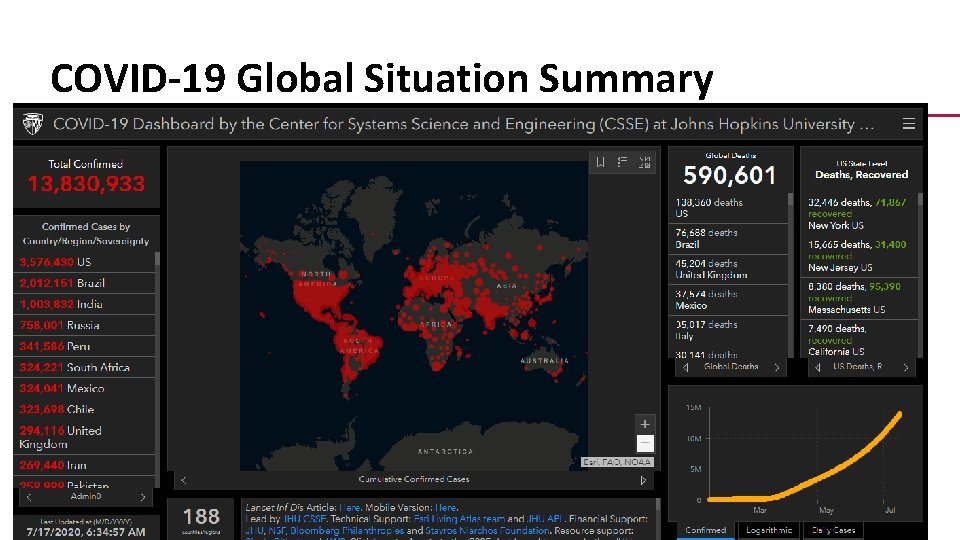The height and width of the screenshot is (540, 960).
Task: Go to next Admin0 list page
Action: tap(143, 497)
